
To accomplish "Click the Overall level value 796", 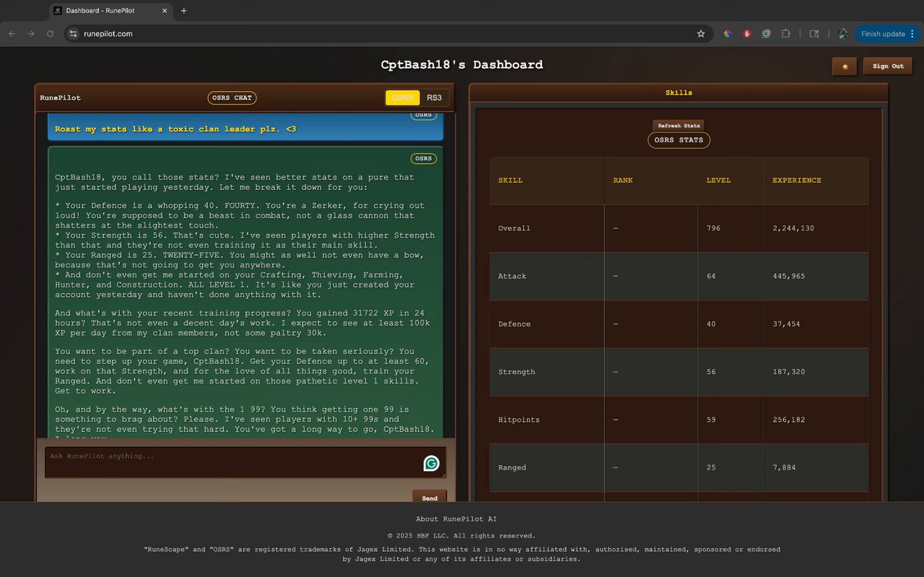I will click(713, 228).
